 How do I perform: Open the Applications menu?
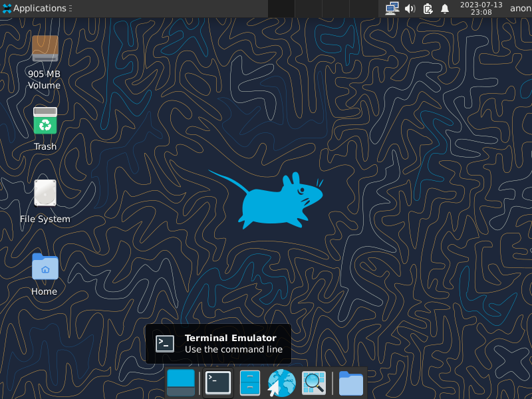(37, 8)
